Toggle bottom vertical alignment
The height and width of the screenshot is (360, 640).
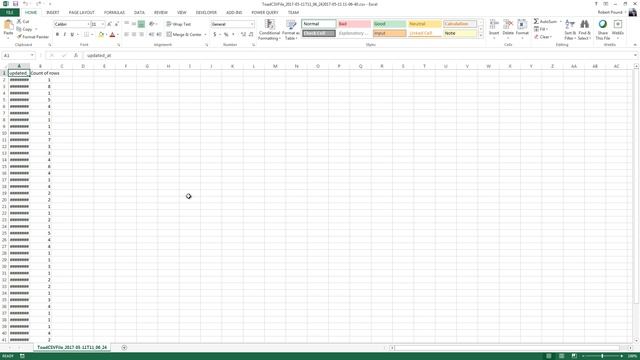pyautogui.click(x=141, y=24)
